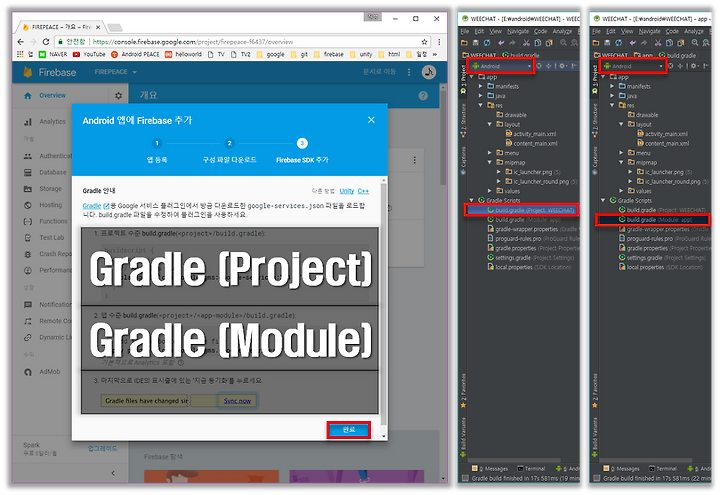Click Save All icon in left Android Studio toolbar
720x495 pixels.
point(475,43)
